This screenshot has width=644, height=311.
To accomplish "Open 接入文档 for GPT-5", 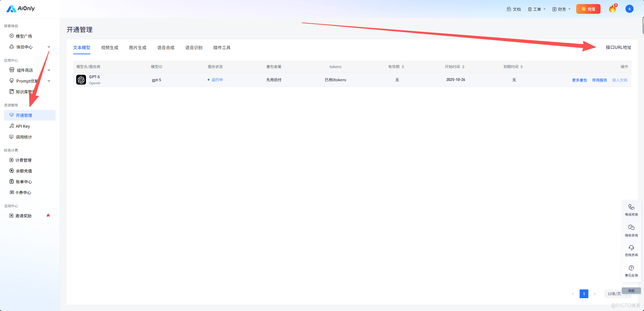I will click(620, 80).
